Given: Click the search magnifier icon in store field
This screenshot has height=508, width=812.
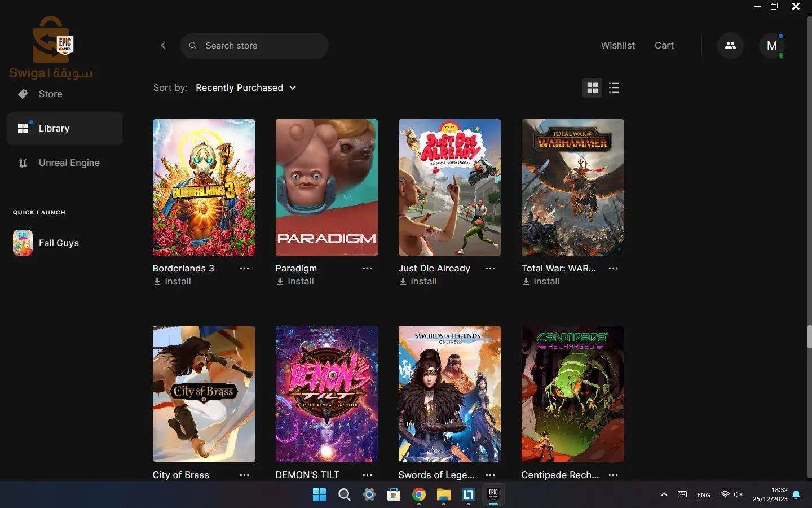Looking at the screenshot, I should (193, 46).
